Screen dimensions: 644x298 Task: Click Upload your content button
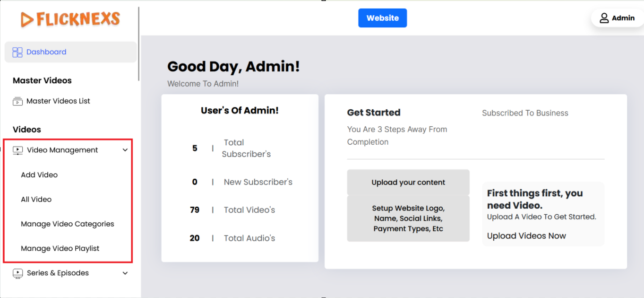(408, 183)
